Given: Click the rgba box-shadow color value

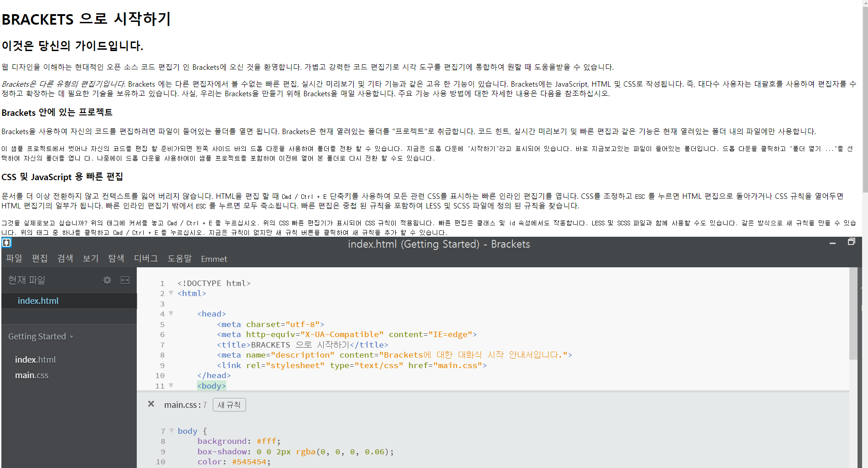Looking at the screenshot, I should (343, 452).
